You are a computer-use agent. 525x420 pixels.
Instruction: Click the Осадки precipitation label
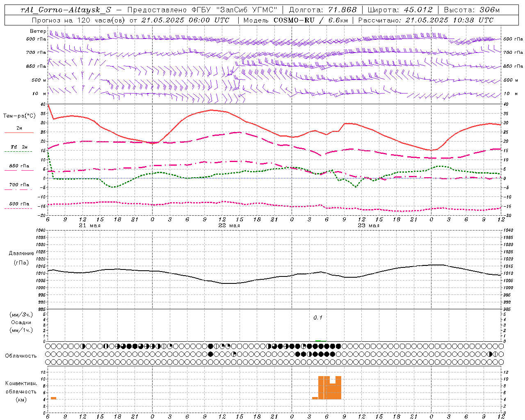(x=21, y=322)
